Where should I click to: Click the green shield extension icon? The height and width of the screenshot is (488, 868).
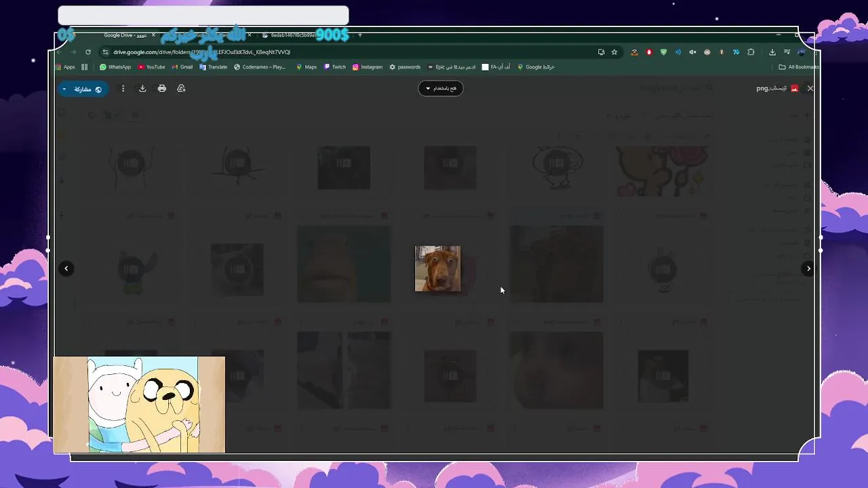click(x=663, y=52)
